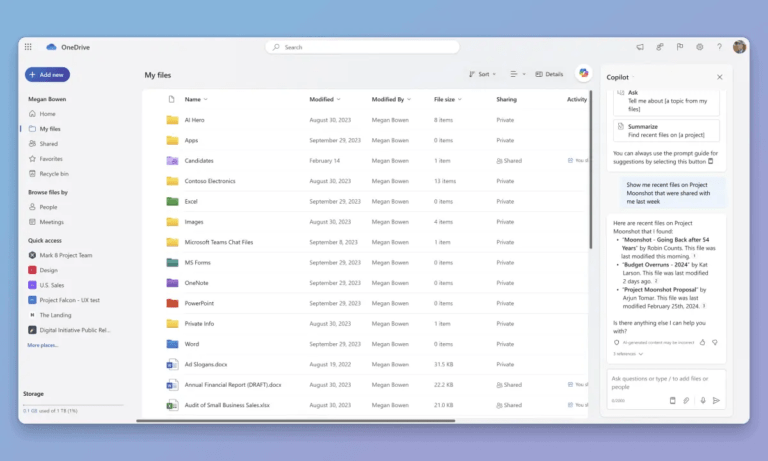The width and height of the screenshot is (768, 461).
Task: Open the Contoso Electronics folder name
Action: (210, 181)
